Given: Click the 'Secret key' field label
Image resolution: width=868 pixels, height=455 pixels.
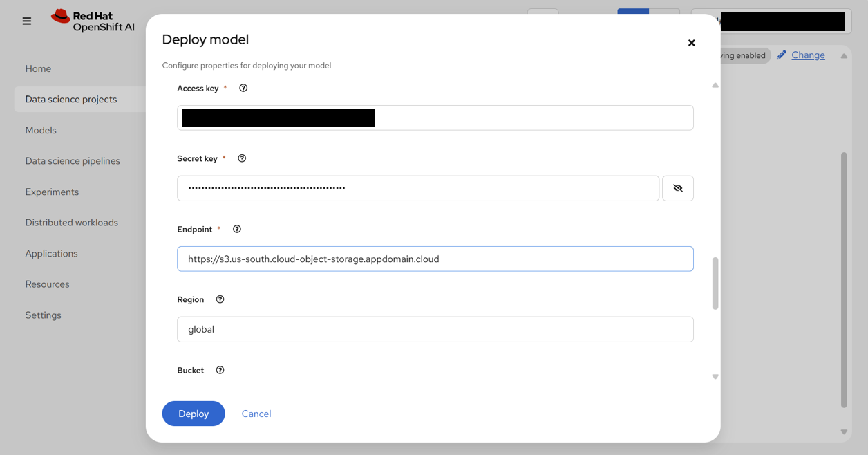Looking at the screenshot, I should (197, 158).
